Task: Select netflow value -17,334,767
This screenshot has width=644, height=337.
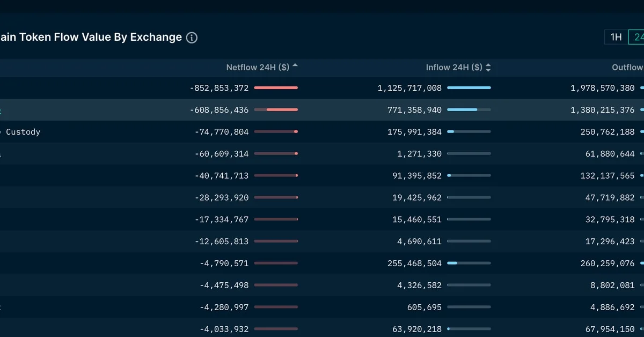Action: click(222, 220)
